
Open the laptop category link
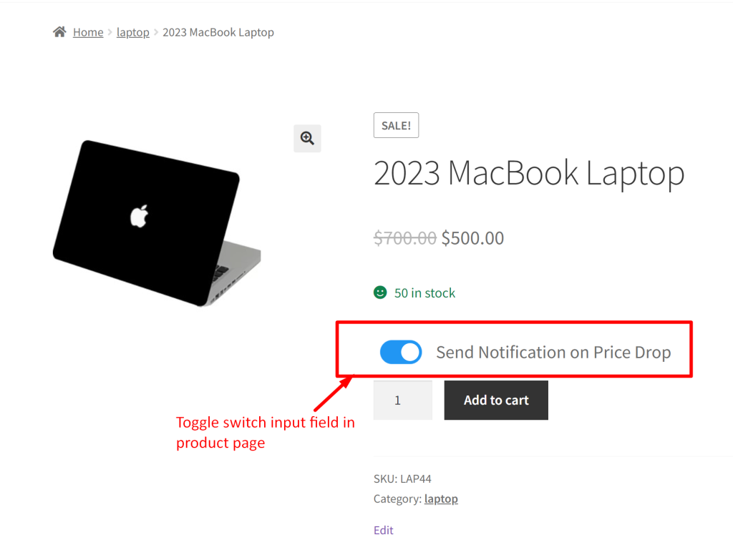(441, 498)
